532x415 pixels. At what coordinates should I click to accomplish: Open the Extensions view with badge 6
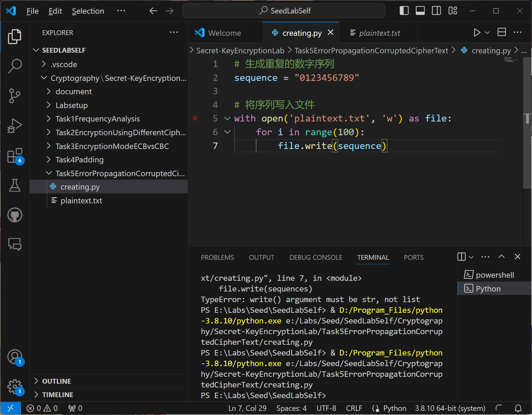click(15, 156)
